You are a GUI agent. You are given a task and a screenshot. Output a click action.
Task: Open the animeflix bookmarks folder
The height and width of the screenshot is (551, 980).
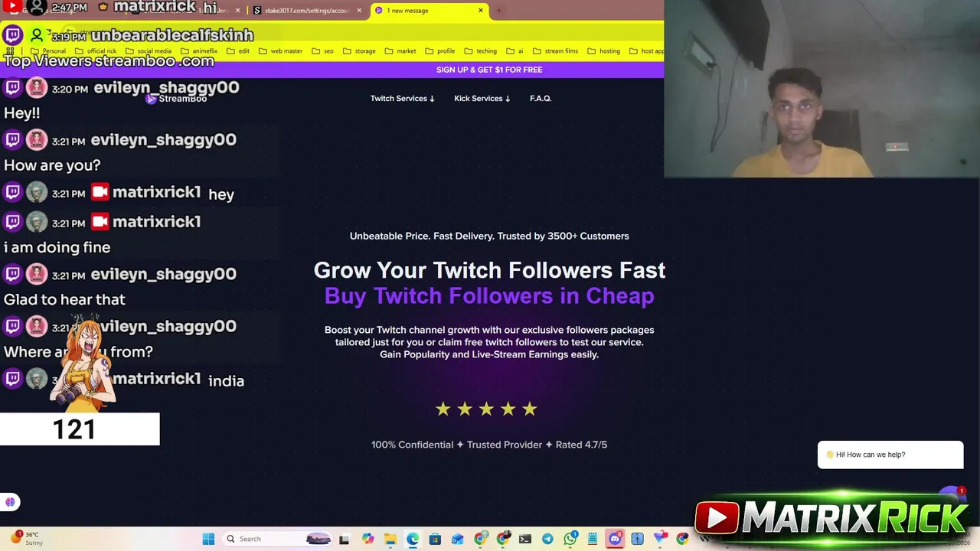tap(199, 51)
